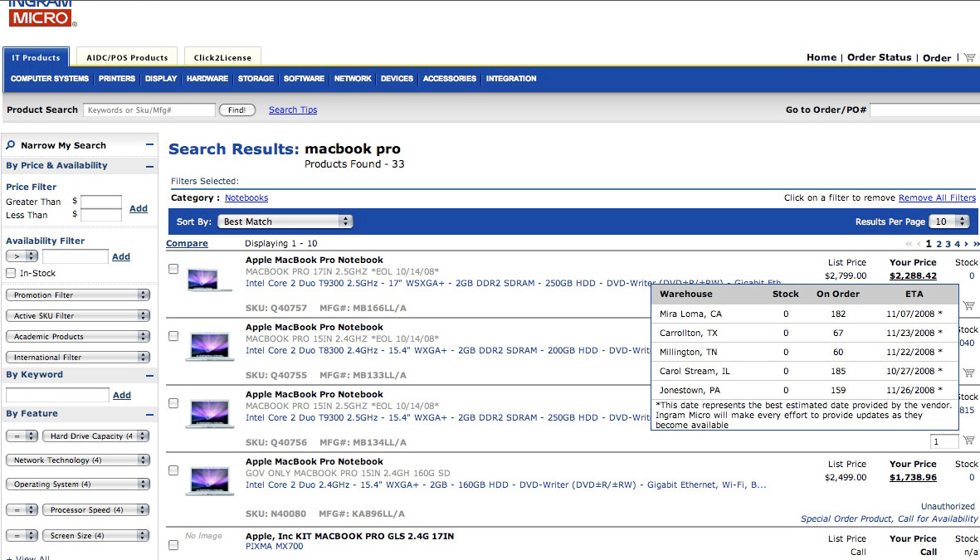This screenshot has height=560, width=980.
Task: Collapse the Narrow My Search panel
Action: 149,145
